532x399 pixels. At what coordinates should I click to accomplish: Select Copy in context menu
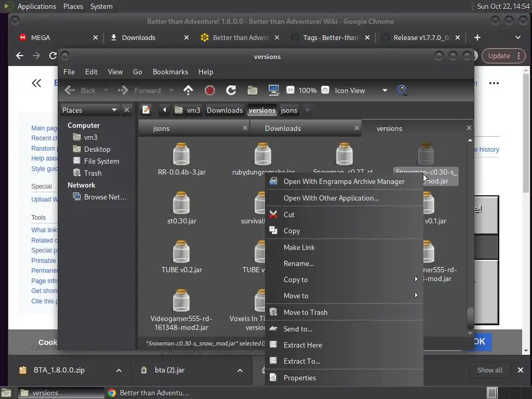(x=344, y=231)
